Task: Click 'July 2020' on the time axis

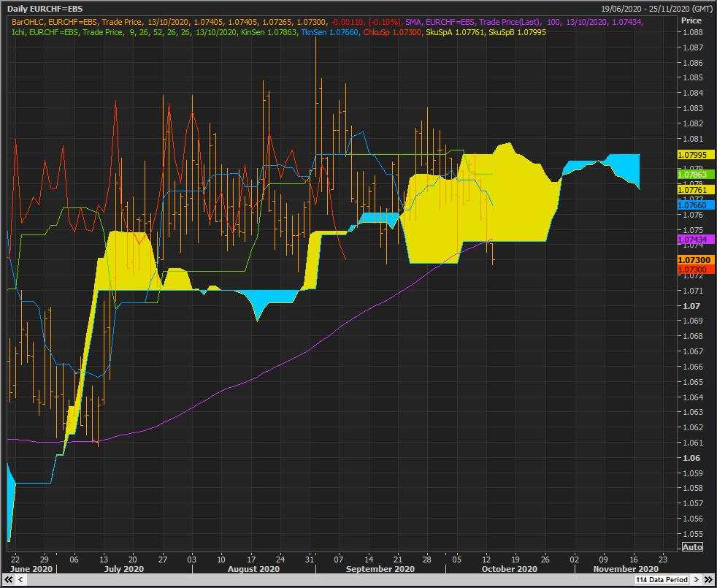Action: click(x=124, y=569)
